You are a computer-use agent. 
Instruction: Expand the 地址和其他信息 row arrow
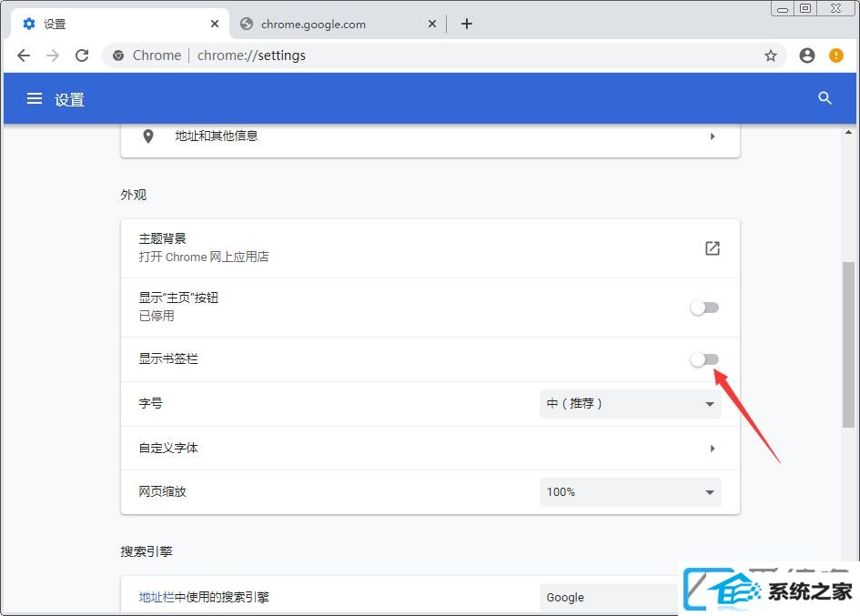pyautogui.click(x=712, y=136)
